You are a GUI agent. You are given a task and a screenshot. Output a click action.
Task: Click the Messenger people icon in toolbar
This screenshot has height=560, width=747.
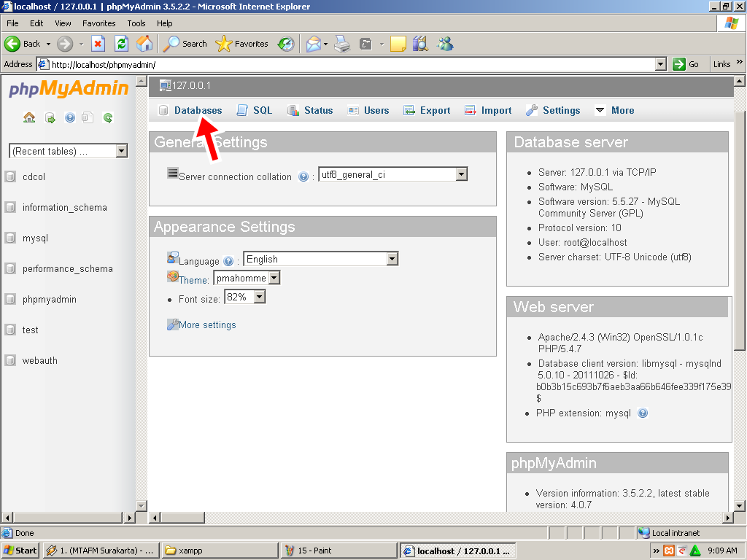(446, 44)
